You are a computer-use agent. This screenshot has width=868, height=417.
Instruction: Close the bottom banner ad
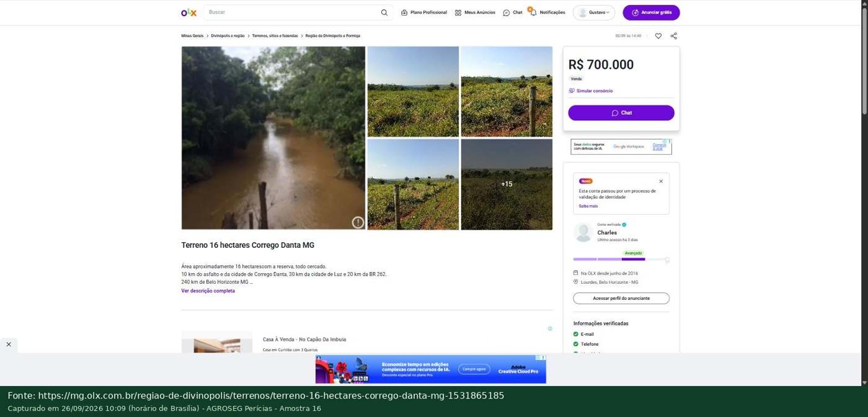click(x=9, y=344)
